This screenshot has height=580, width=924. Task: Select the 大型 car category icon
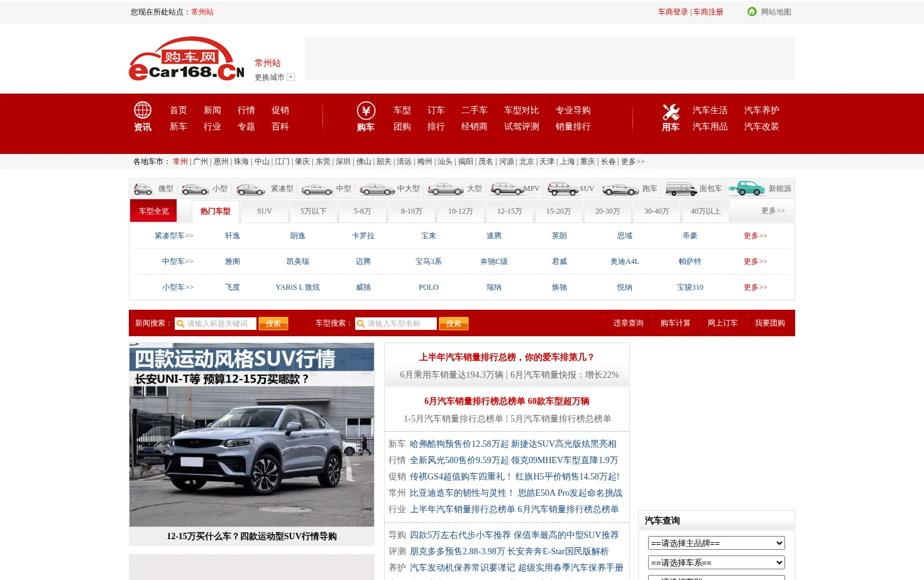[446, 189]
